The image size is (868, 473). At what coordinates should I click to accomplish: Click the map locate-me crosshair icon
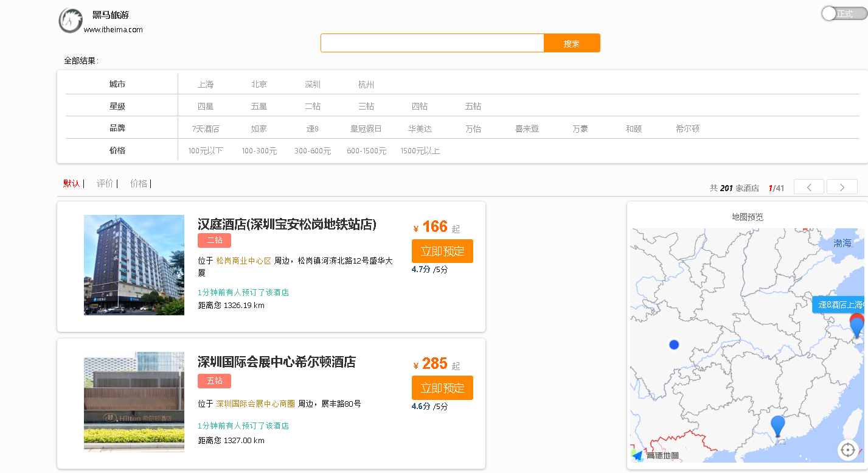tap(848, 450)
